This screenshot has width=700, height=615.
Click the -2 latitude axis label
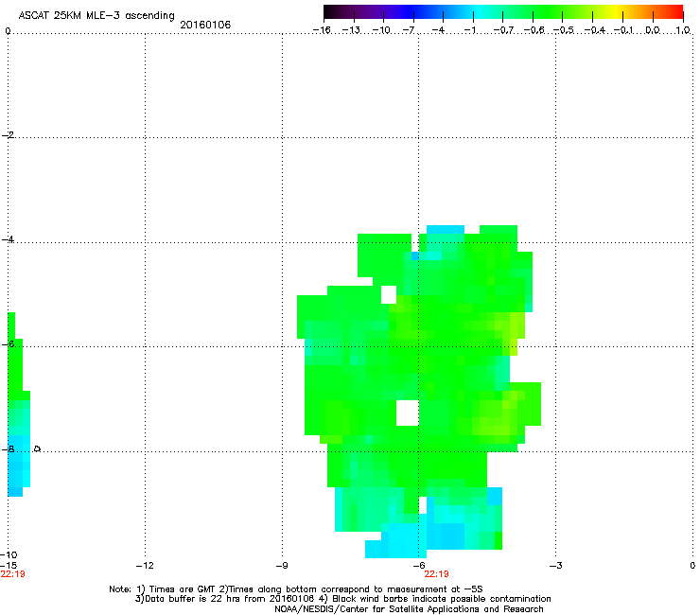9,135
